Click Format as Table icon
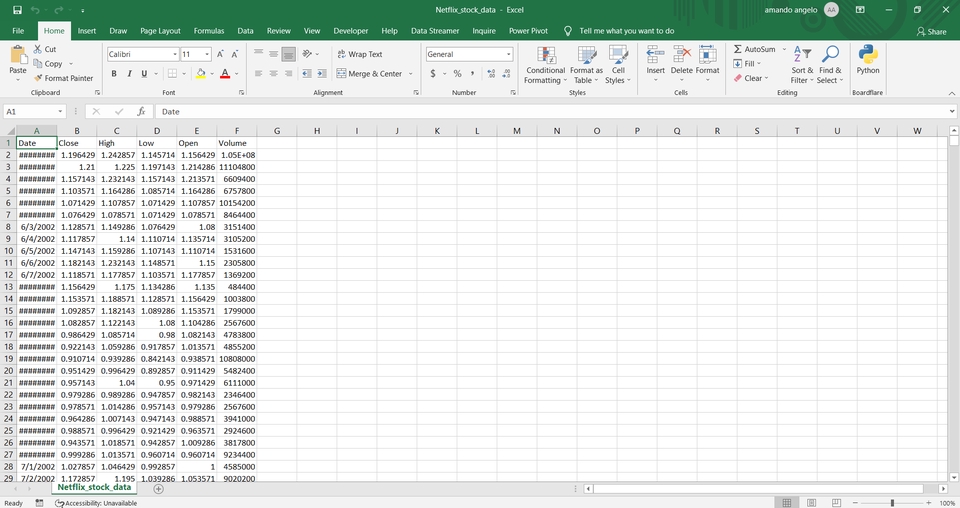 point(587,55)
